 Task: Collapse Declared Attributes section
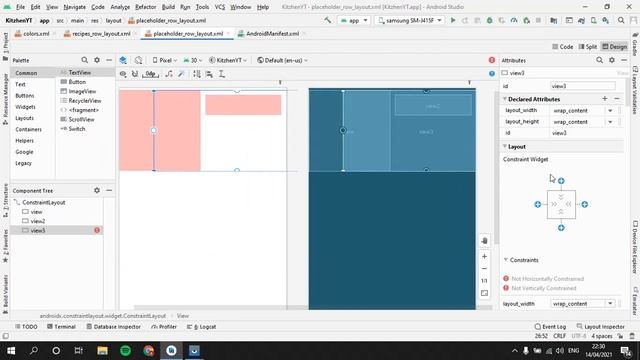pos(505,99)
